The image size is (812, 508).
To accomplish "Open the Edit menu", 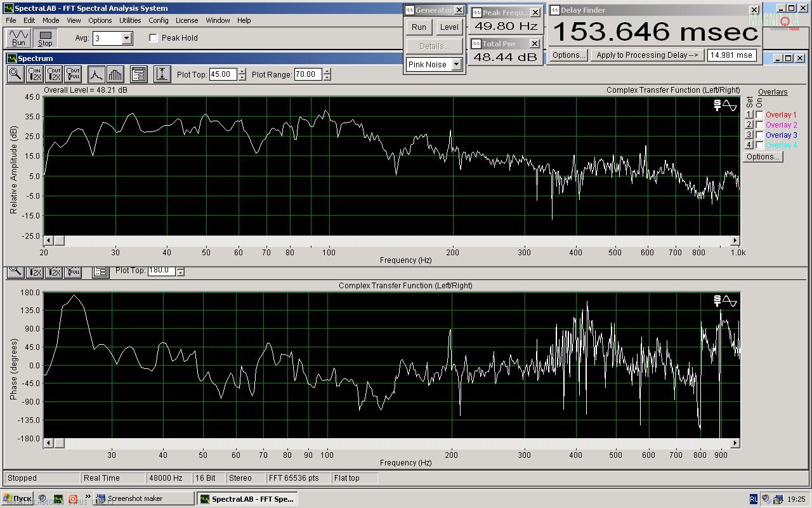I will click(29, 20).
